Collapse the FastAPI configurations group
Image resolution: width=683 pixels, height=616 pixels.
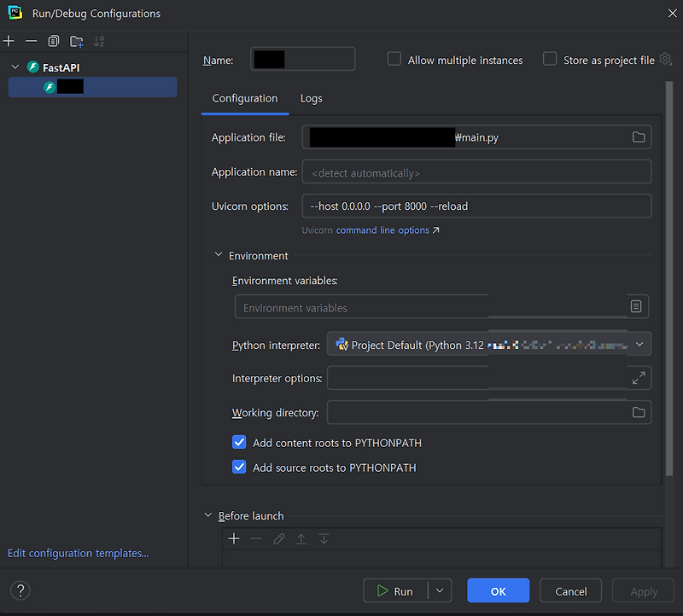pos(15,67)
